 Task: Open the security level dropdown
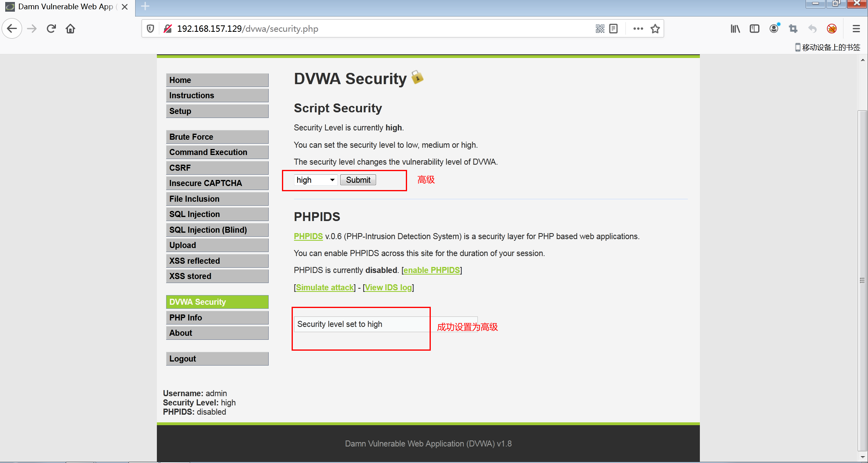(315, 180)
